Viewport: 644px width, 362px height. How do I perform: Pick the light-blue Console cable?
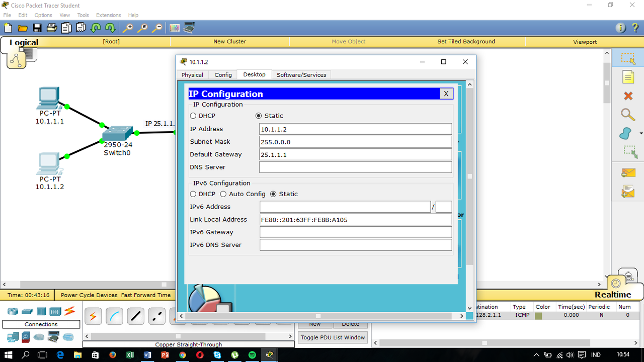point(114,316)
